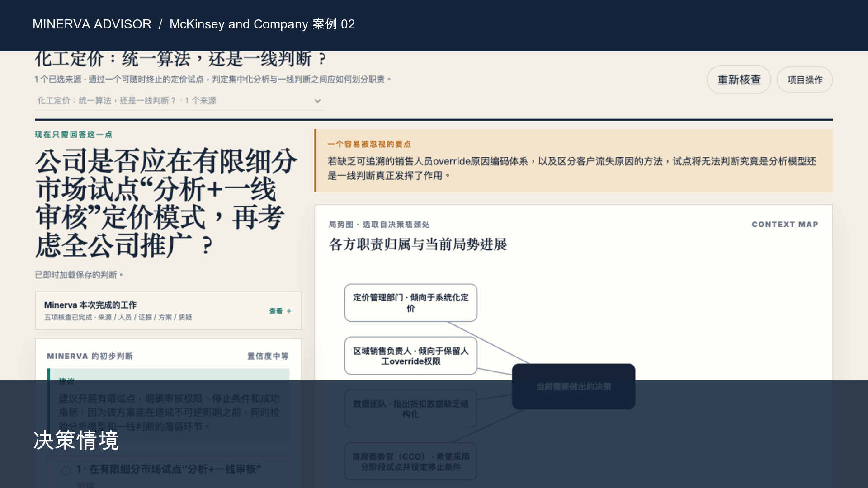Click the MINERVA 的初步判断 heading
This screenshot has height=488, width=868.
click(x=90, y=356)
